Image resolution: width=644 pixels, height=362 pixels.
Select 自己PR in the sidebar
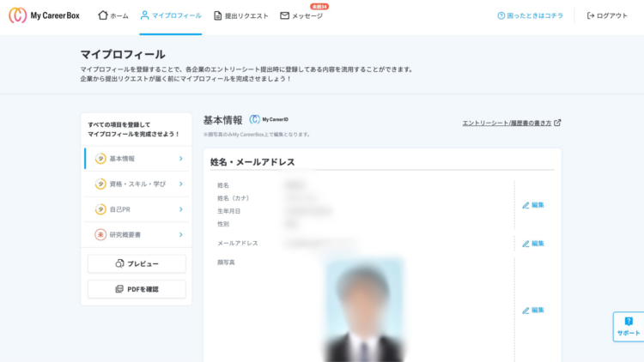click(x=137, y=209)
